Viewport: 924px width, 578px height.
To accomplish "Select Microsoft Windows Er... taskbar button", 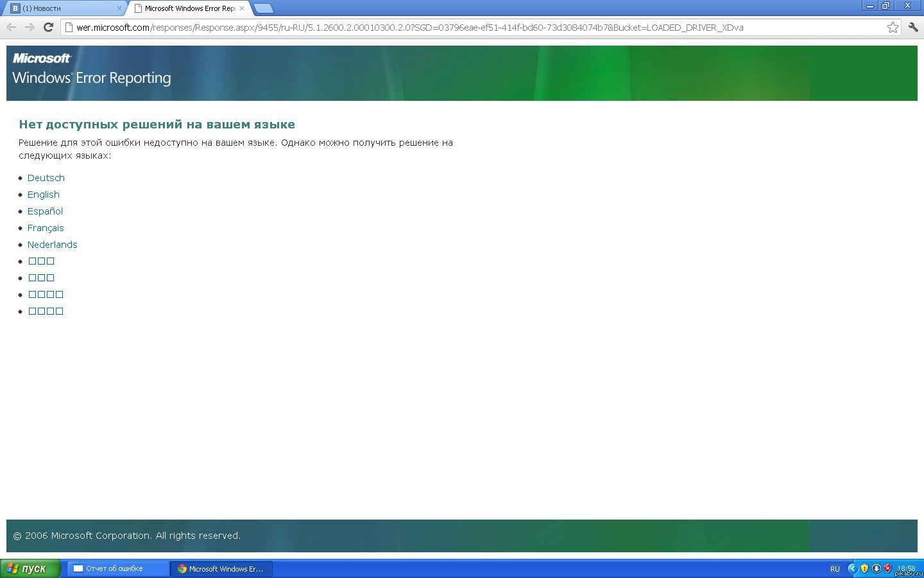I will click(221, 568).
